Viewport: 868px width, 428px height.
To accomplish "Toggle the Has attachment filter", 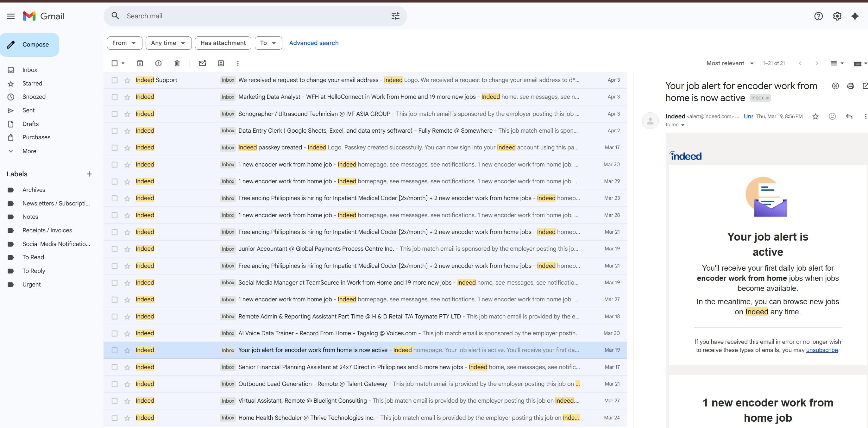I will coord(223,43).
